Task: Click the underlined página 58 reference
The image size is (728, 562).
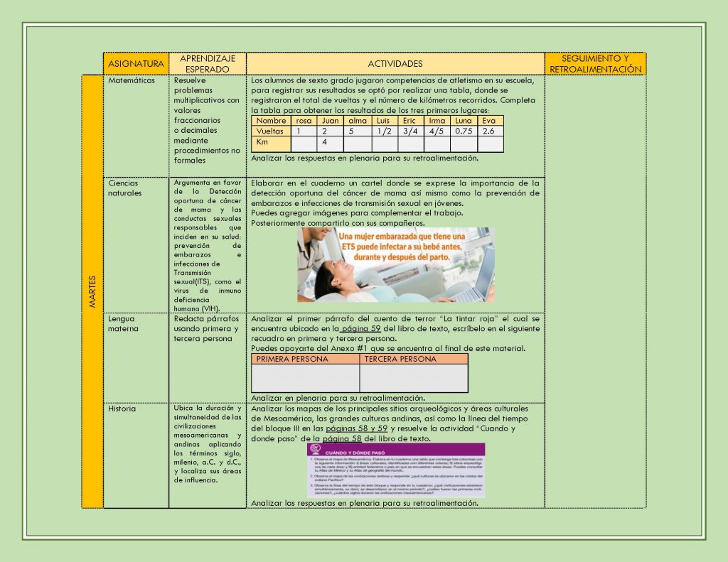Action: click(x=342, y=438)
